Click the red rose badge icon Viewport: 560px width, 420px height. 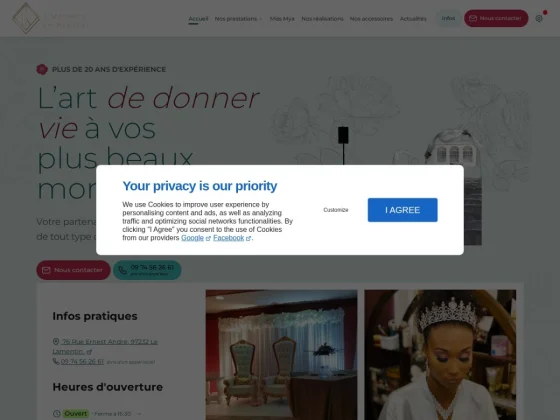coord(42,69)
